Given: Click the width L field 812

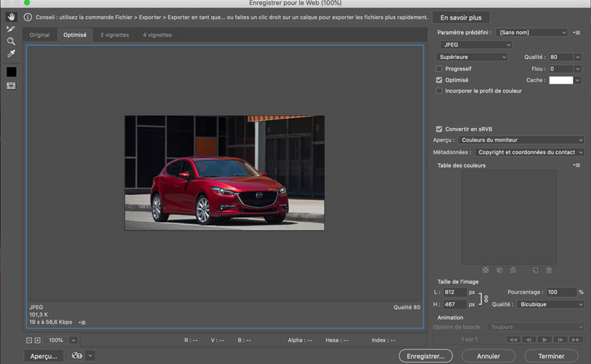Looking at the screenshot, I should (454, 292).
